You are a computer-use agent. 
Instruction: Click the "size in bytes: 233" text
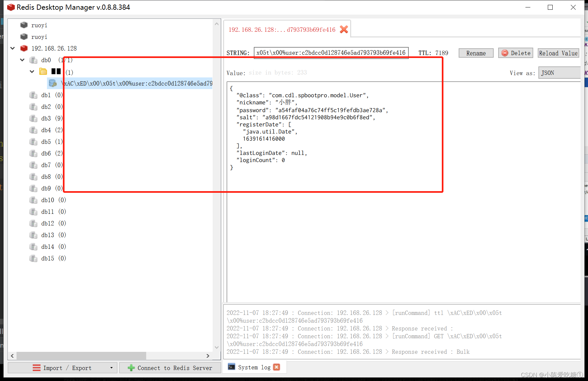[x=278, y=73]
